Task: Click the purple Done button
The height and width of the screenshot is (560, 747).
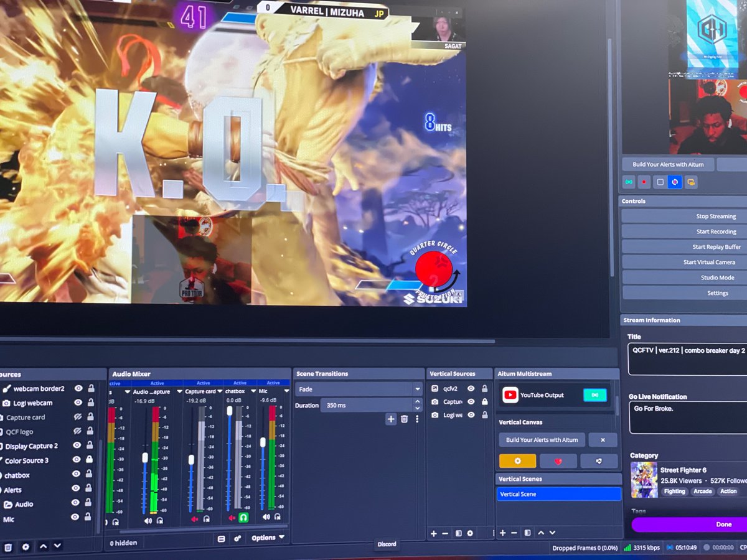Action: [x=690, y=525]
